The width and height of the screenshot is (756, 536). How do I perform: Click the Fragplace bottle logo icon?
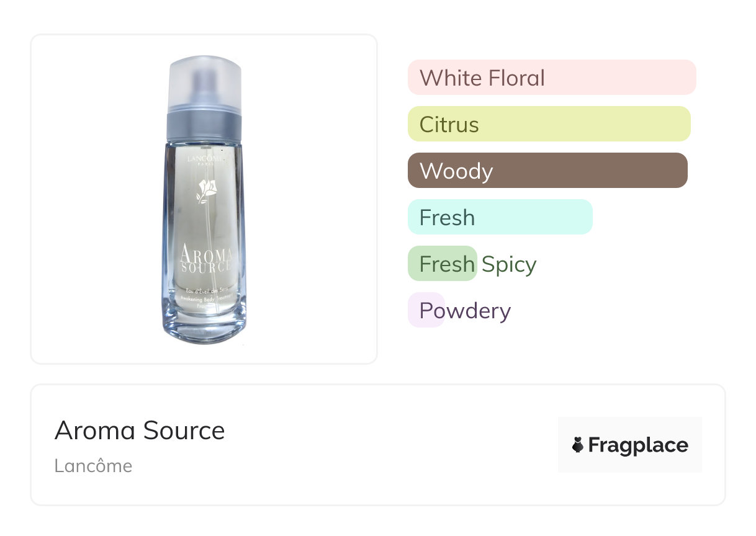click(x=578, y=445)
